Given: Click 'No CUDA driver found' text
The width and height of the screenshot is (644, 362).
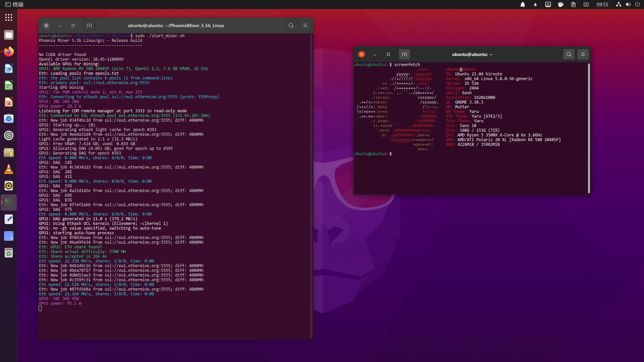Looking at the screenshot, I should (62, 55).
